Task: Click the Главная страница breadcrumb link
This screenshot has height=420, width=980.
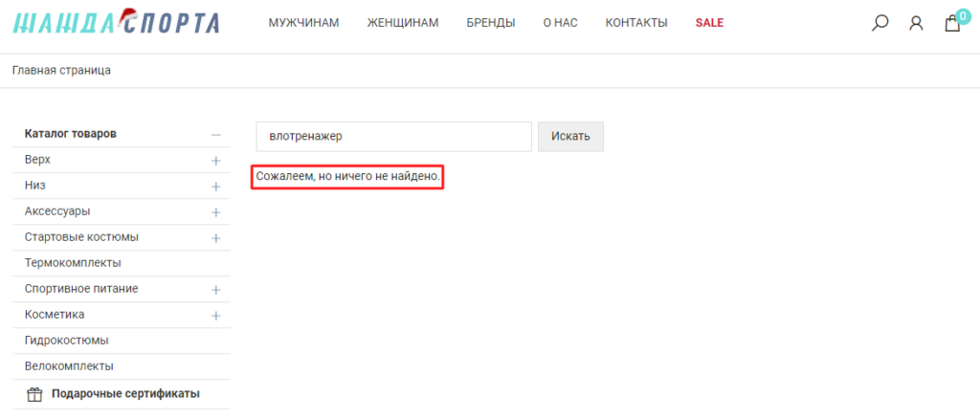Action: coord(62,70)
